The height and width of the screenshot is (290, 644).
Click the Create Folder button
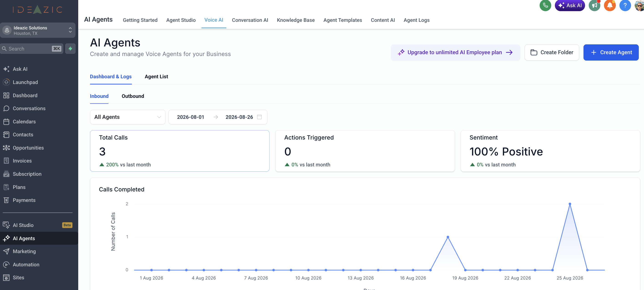[551, 52]
